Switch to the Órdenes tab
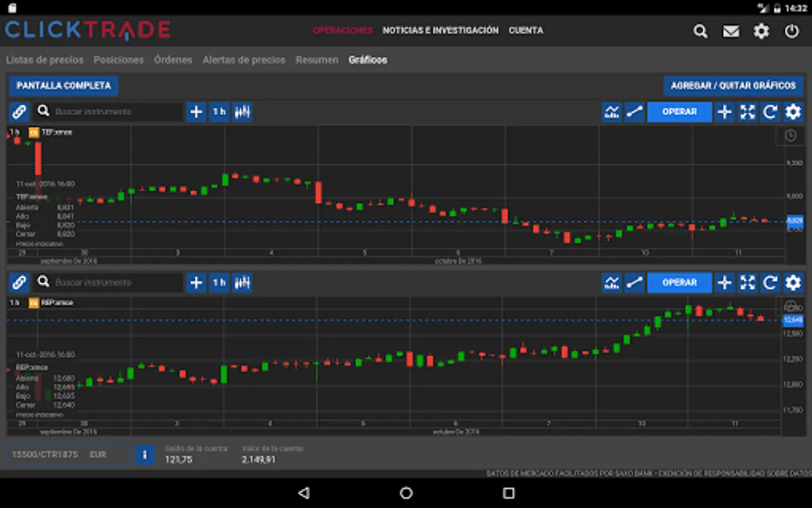Viewport: 812px width, 508px height. (x=173, y=60)
